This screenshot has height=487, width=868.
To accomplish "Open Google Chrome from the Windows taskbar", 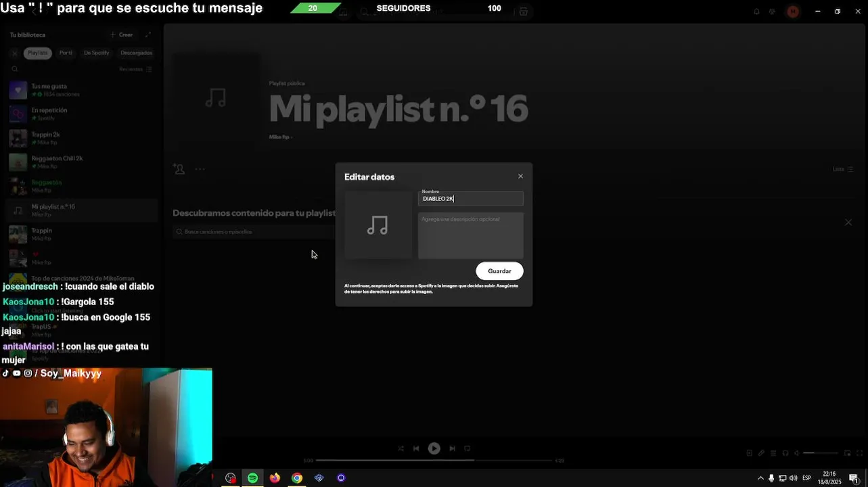I will tap(297, 478).
